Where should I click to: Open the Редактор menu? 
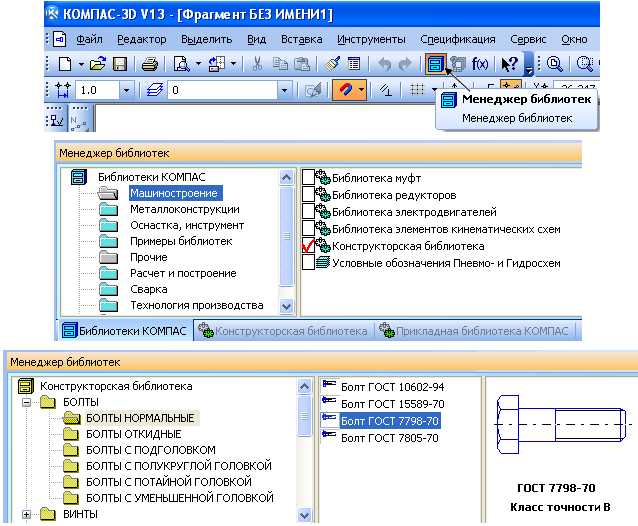click(142, 39)
